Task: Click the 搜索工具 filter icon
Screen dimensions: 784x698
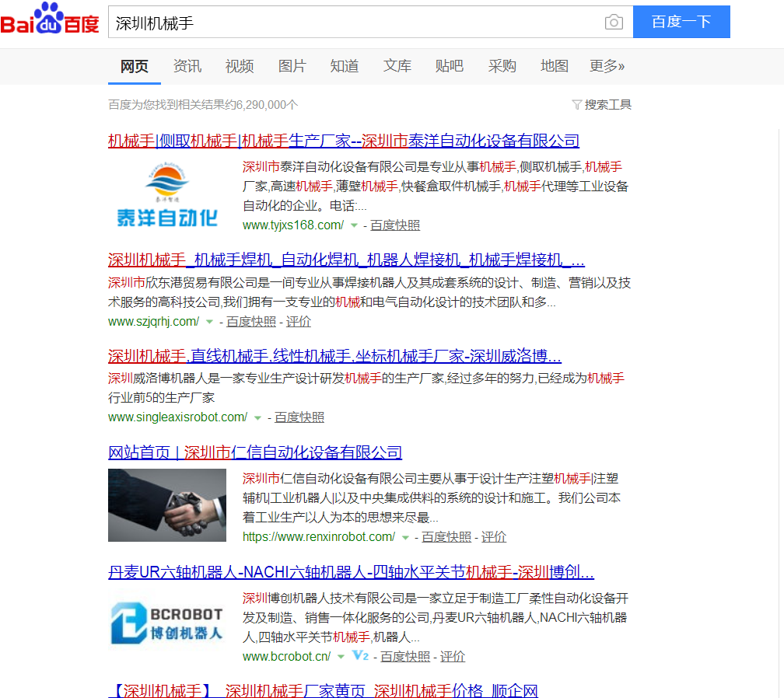Action: pyautogui.click(x=576, y=104)
